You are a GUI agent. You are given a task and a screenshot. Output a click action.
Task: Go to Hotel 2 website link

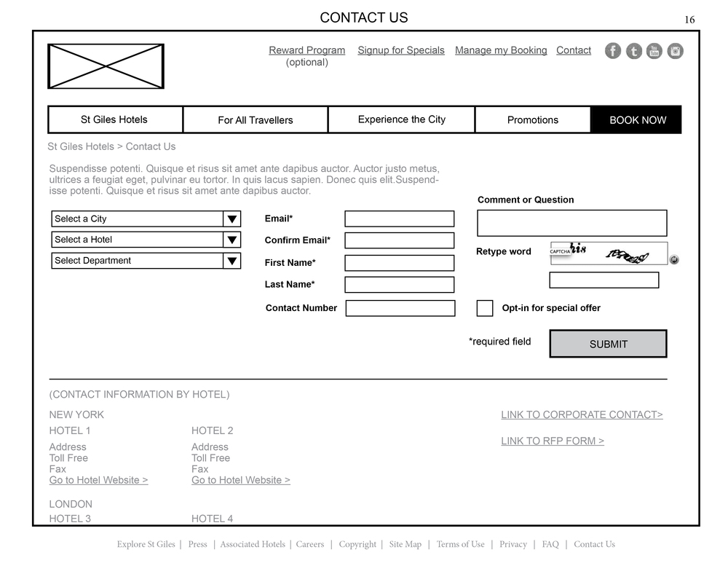[x=240, y=480]
